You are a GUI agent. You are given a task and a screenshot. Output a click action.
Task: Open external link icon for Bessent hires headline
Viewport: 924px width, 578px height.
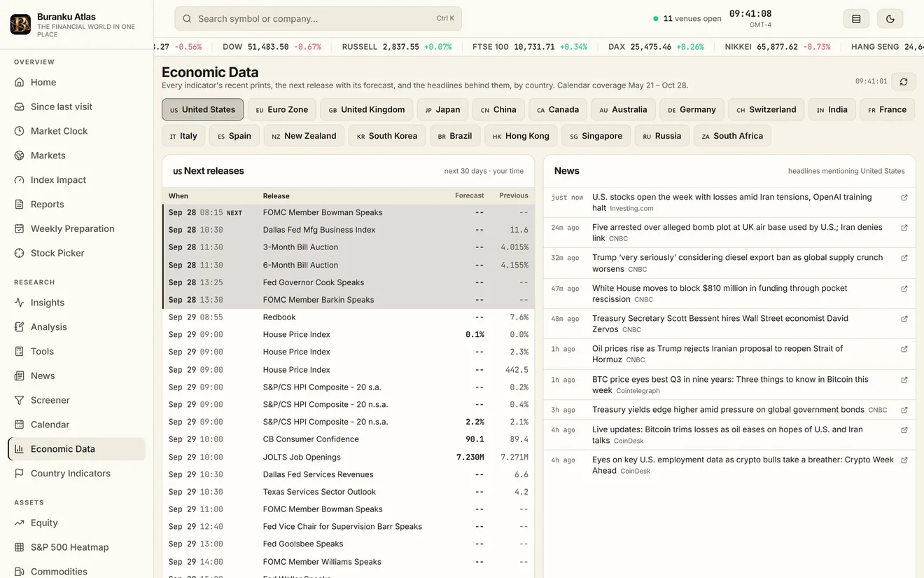pyautogui.click(x=904, y=319)
